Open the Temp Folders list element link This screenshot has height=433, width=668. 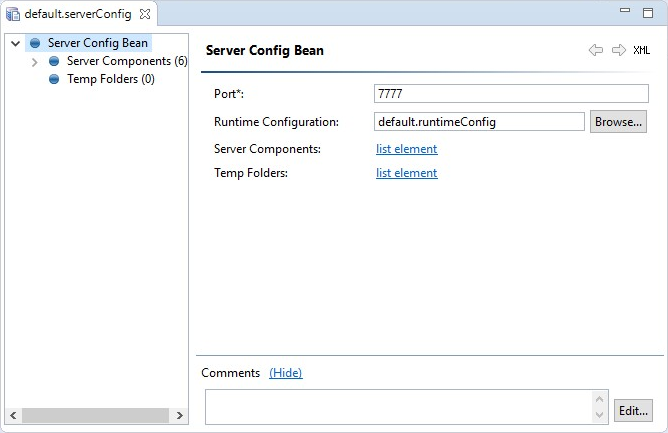(406, 173)
